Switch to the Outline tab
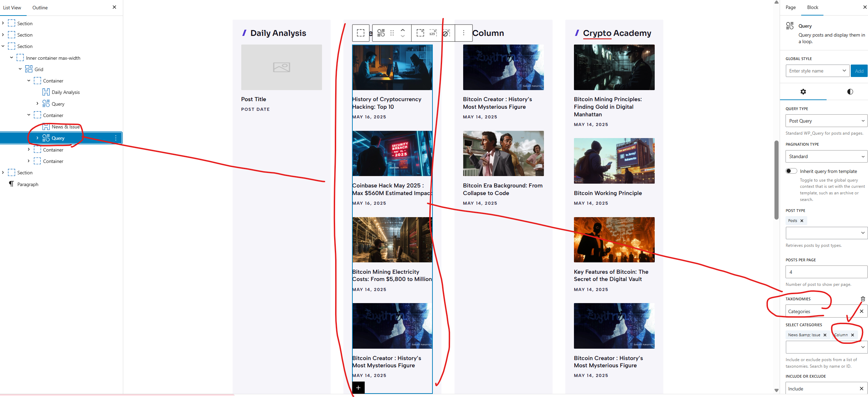Image resolution: width=868 pixels, height=397 pixels. point(40,8)
